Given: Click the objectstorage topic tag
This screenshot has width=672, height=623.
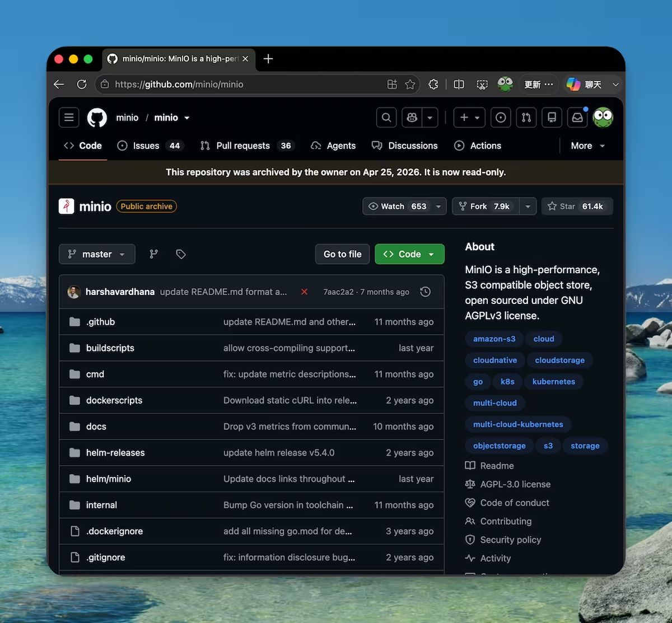Looking at the screenshot, I should click(x=500, y=446).
